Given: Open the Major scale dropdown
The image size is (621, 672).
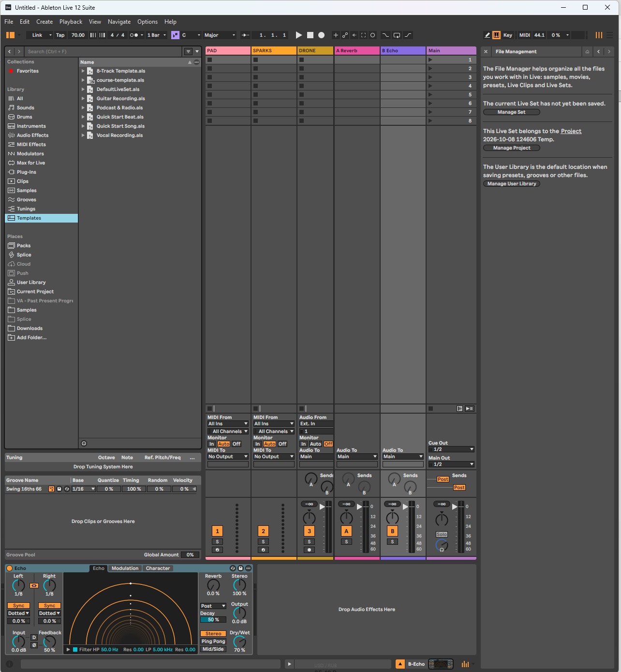Looking at the screenshot, I should (x=220, y=35).
